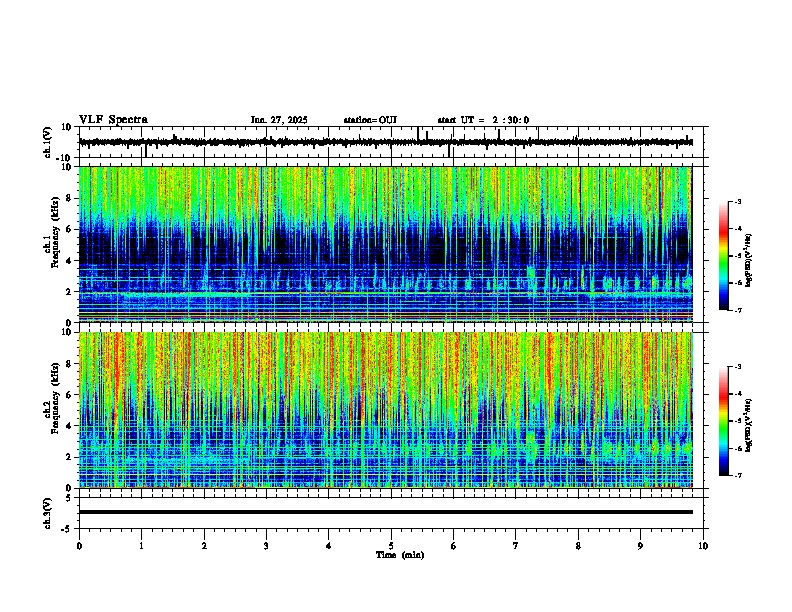Screen dimensions: 792x612
Task: Click the 5 tick of ch.3(V) axis
Action: [69, 497]
